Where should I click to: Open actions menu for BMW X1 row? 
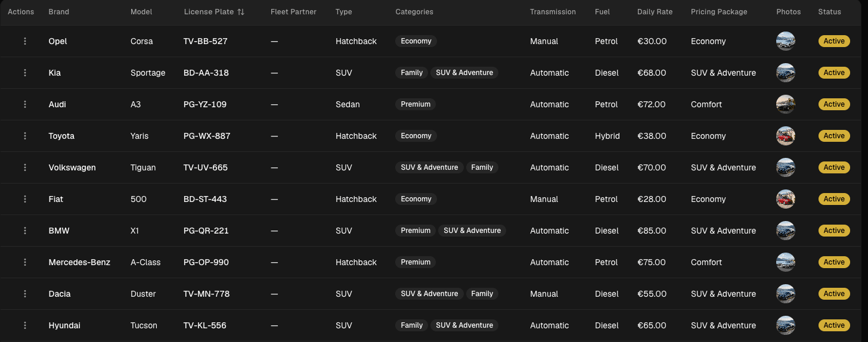[25, 231]
